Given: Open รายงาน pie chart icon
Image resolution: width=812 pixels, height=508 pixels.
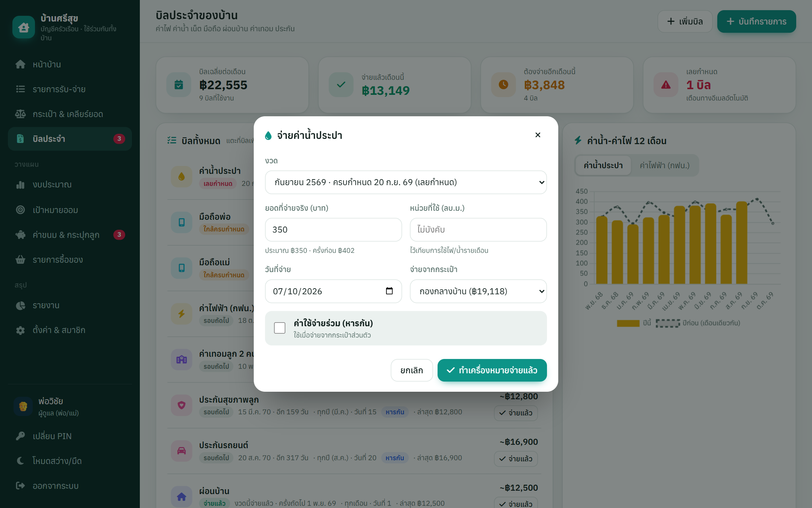Looking at the screenshot, I should (x=20, y=306).
